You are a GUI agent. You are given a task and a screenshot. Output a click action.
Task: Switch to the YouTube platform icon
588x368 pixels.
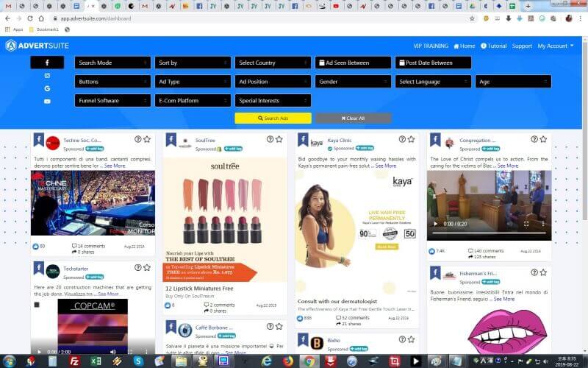47,101
